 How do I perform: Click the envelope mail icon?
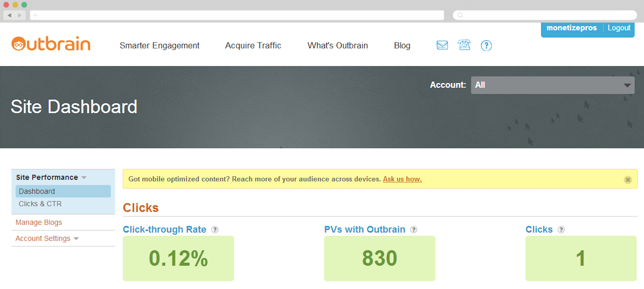(442, 45)
